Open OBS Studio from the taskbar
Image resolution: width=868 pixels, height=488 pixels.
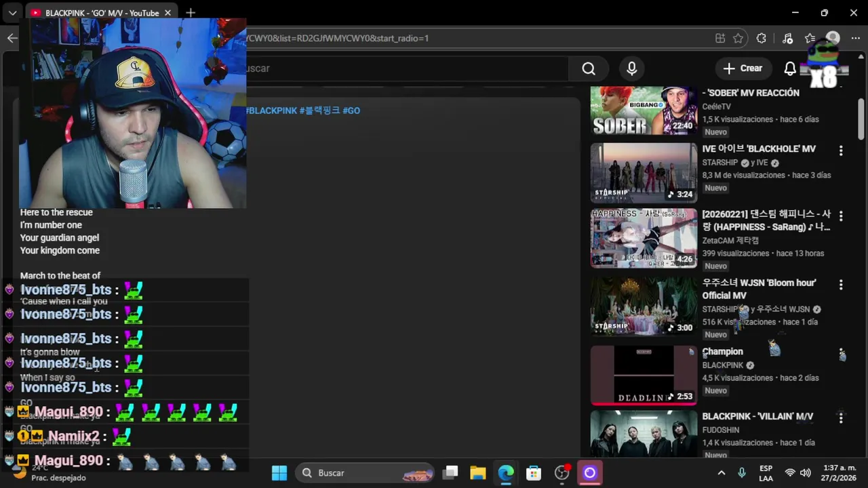561,473
